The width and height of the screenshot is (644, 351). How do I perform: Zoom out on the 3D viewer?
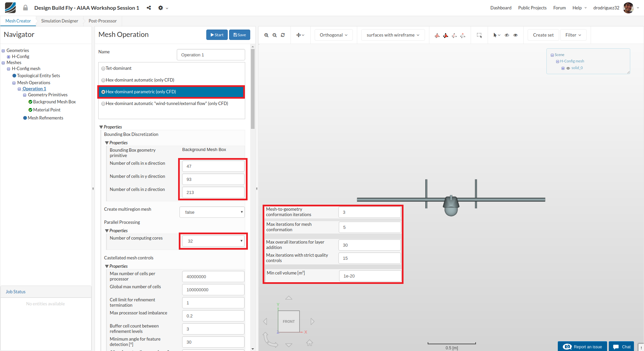[x=275, y=35]
